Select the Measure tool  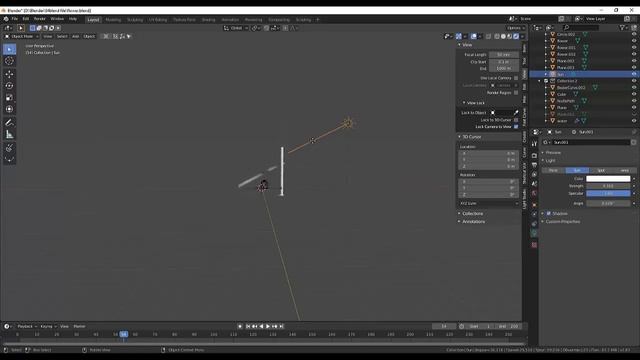pyautogui.click(x=9, y=134)
